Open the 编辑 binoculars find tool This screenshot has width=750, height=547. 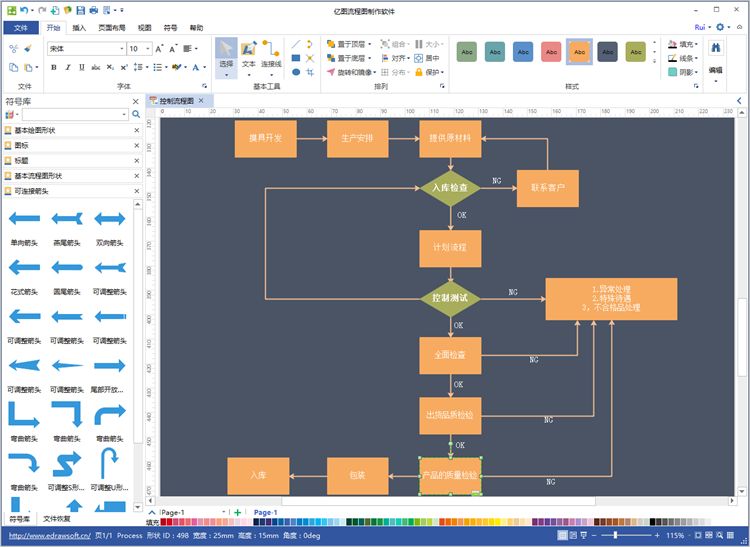coord(716,48)
